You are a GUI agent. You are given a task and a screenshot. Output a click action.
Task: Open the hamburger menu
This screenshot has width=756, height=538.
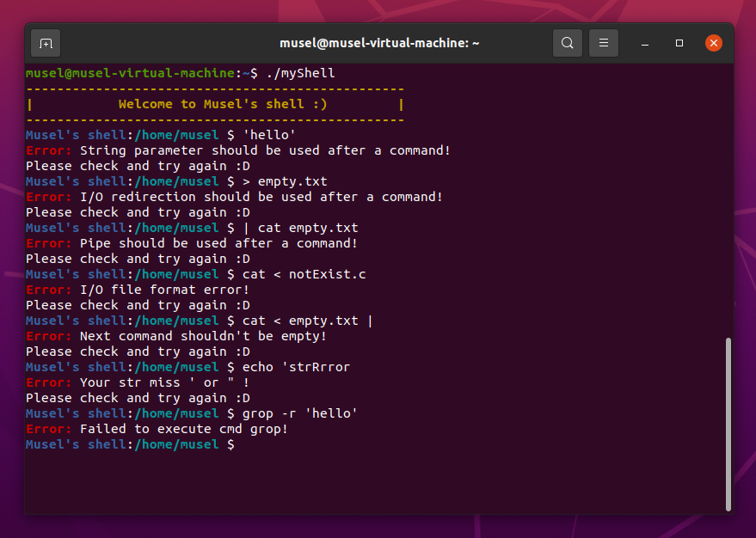tap(604, 43)
